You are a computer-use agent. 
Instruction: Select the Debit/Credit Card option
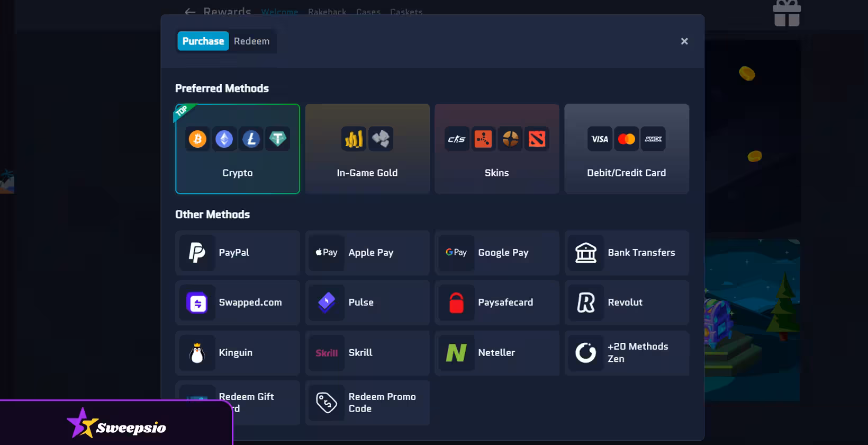[x=627, y=149]
